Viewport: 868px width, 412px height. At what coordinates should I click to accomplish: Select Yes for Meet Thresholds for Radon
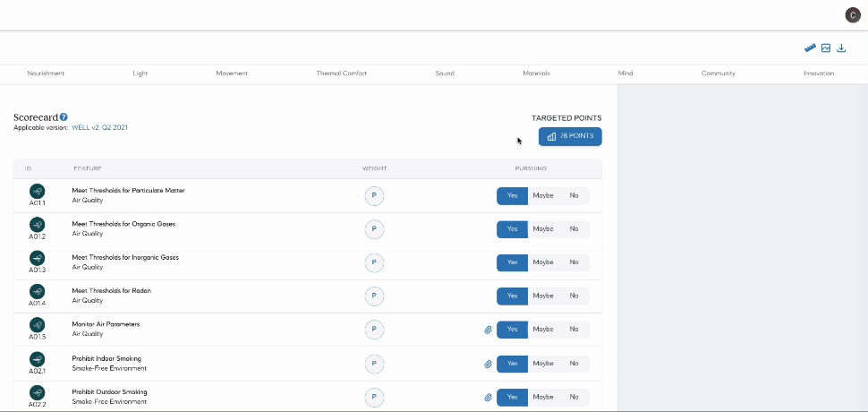512,296
